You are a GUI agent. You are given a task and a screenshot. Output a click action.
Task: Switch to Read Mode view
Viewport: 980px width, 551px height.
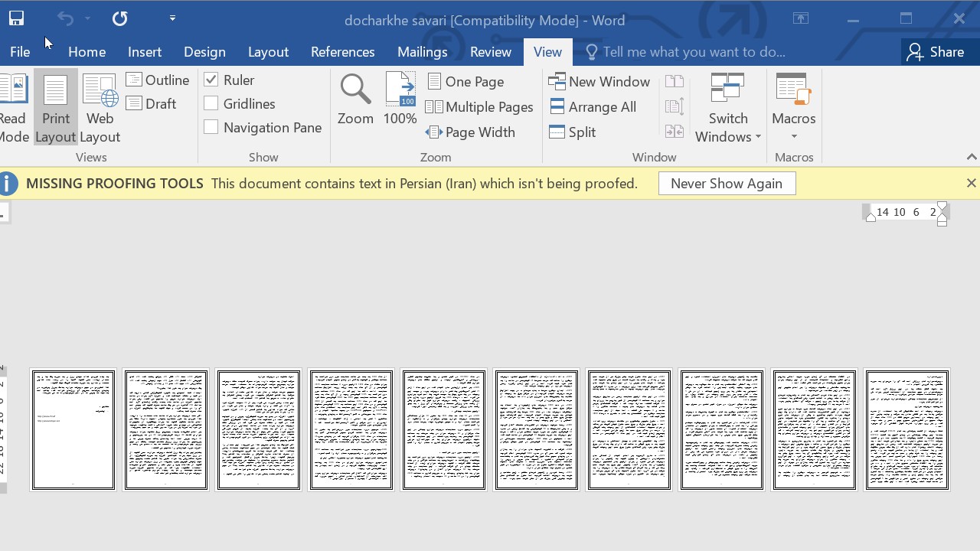13,109
